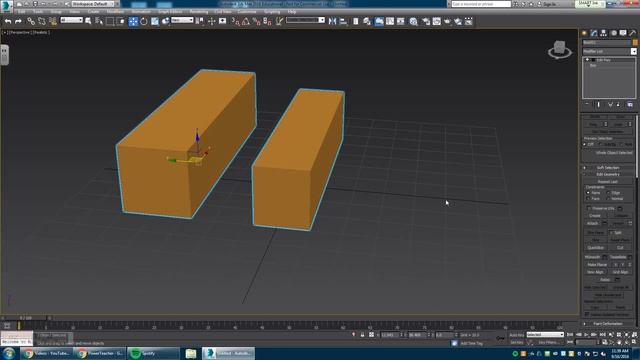Image resolution: width=640 pixels, height=360 pixels.
Task: Click the Redo arrow in main toolbar
Action: click(18, 21)
